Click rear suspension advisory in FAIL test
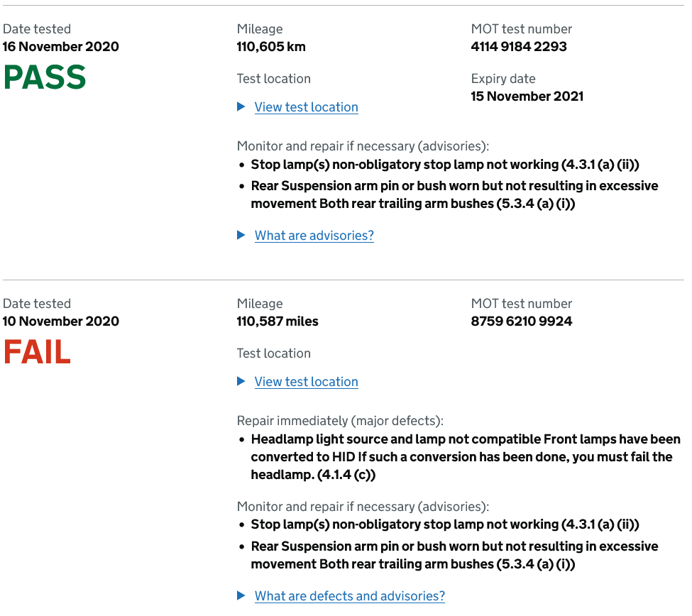This screenshot has width=692, height=616. coord(454,555)
